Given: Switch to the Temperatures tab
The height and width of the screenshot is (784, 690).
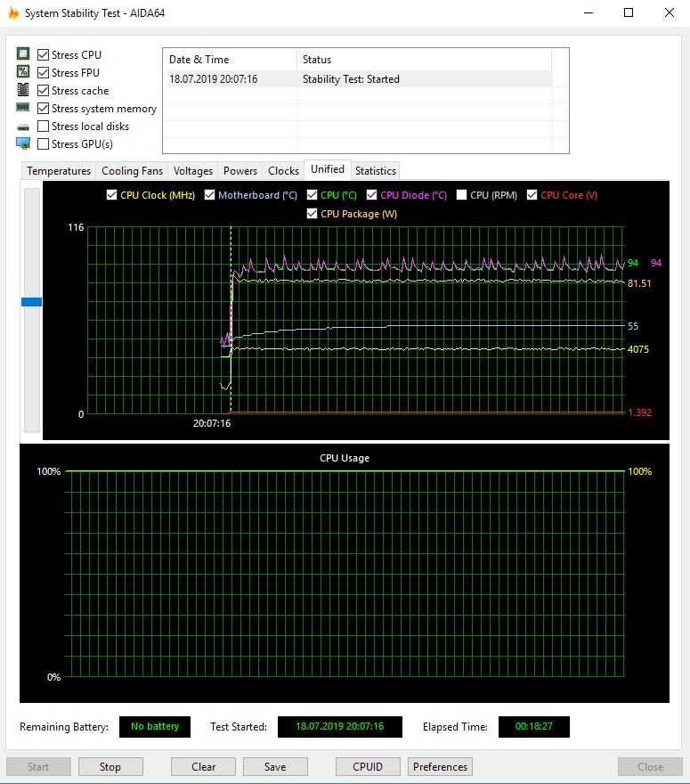Looking at the screenshot, I should tap(59, 170).
